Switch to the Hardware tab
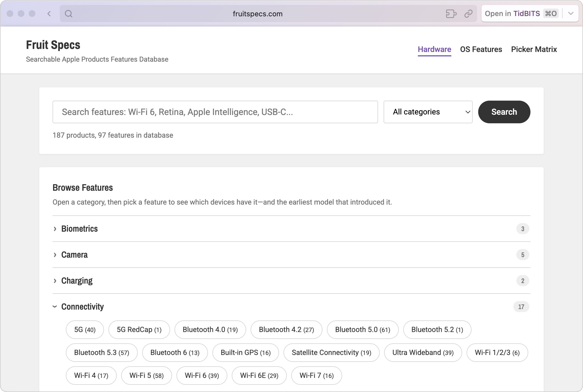 (x=434, y=49)
